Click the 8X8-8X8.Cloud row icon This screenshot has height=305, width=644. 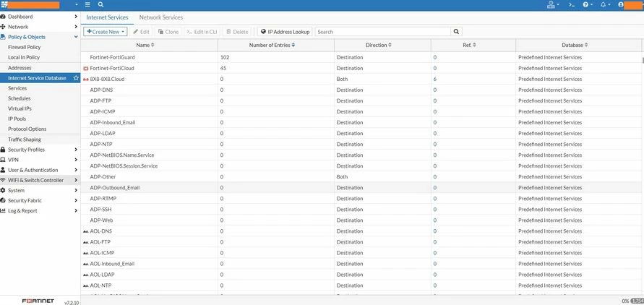(x=86, y=80)
